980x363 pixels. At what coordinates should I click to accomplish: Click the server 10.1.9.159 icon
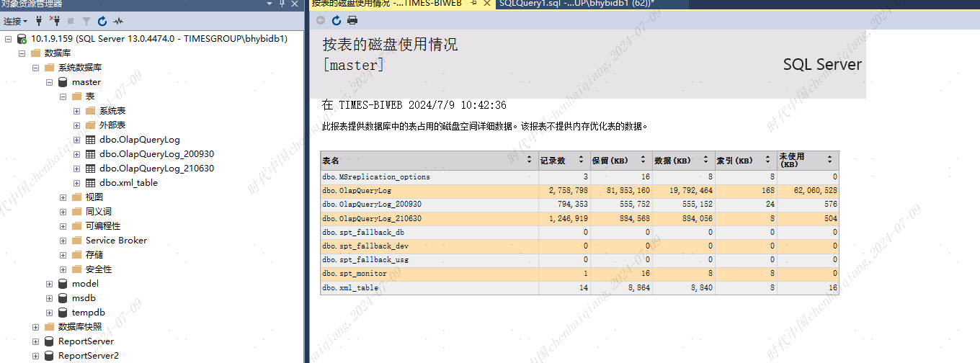(x=22, y=39)
